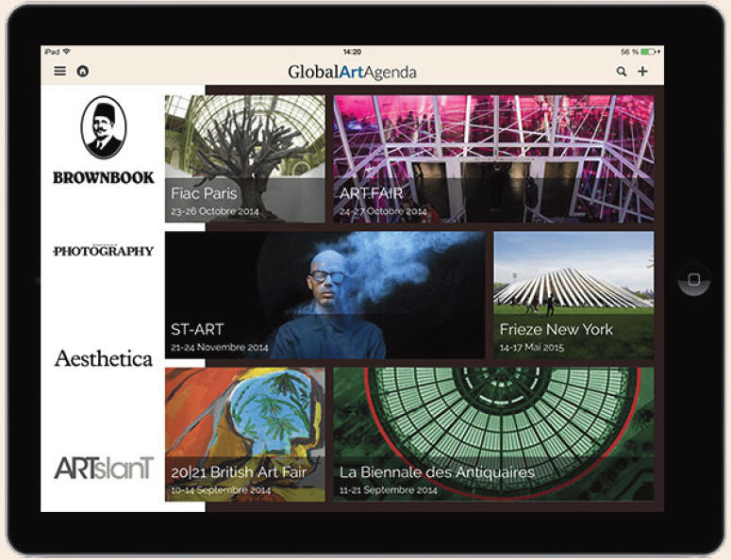Image resolution: width=731 pixels, height=560 pixels.
Task: Select the 20|21 British Art Fair tile
Action: (x=245, y=434)
